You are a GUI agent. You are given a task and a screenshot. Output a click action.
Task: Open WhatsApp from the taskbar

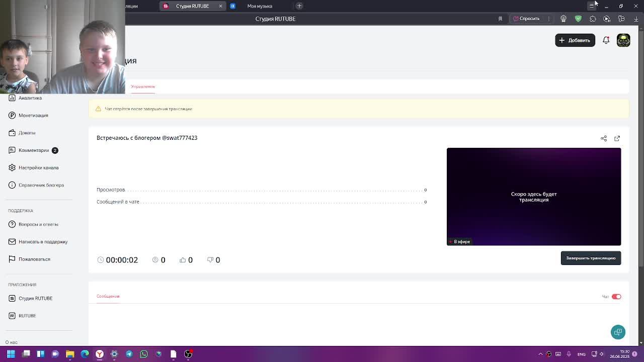[144, 354]
